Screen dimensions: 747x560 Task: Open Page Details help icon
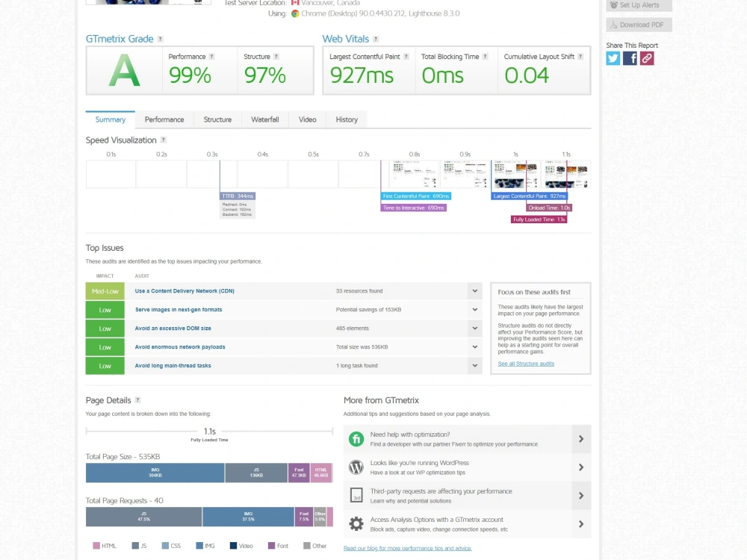[x=137, y=400]
